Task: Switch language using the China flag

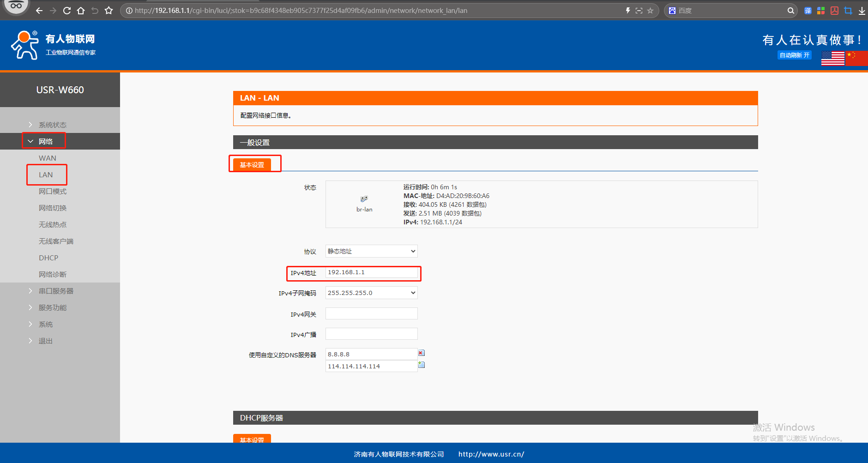Action: [856, 58]
